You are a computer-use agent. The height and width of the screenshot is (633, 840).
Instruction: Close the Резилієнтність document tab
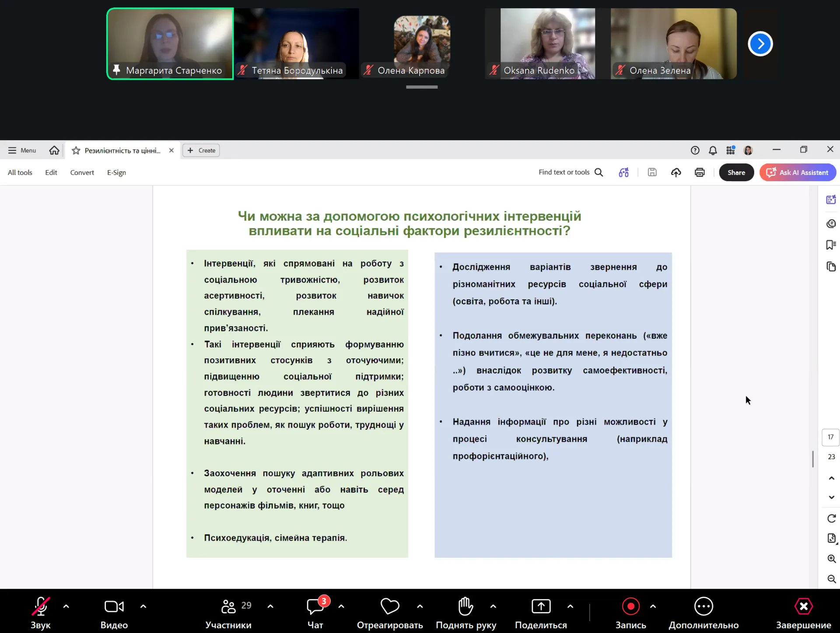pyautogui.click(x=171, y=150)
